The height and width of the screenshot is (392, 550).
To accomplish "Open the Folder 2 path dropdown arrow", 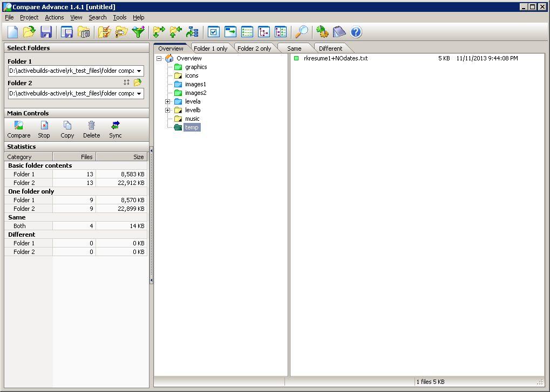I will 139,93.
